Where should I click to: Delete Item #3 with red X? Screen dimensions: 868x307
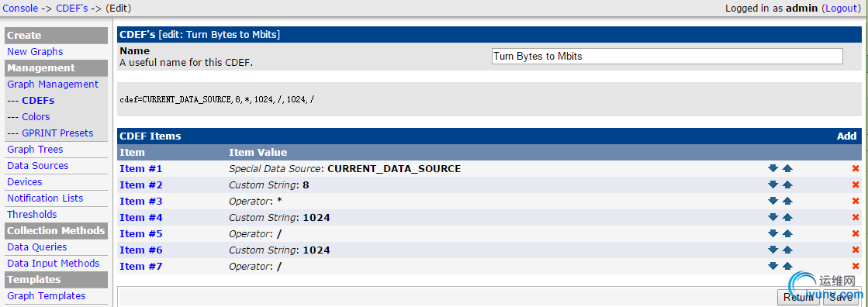pyautogui.click(x=856, y=202)
